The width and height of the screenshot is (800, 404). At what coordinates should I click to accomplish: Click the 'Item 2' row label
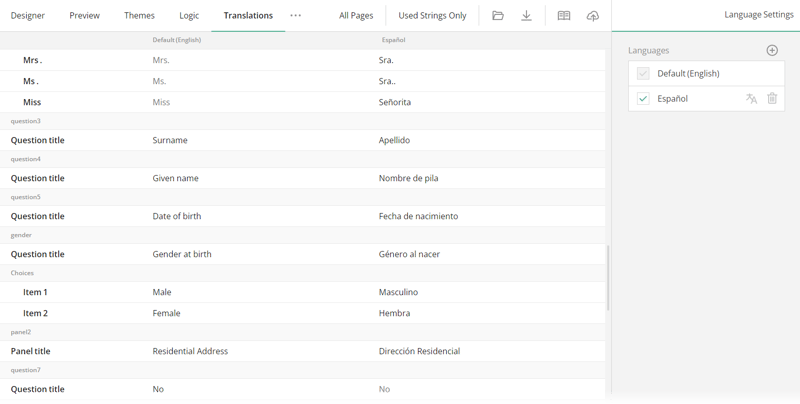(35, 313)
